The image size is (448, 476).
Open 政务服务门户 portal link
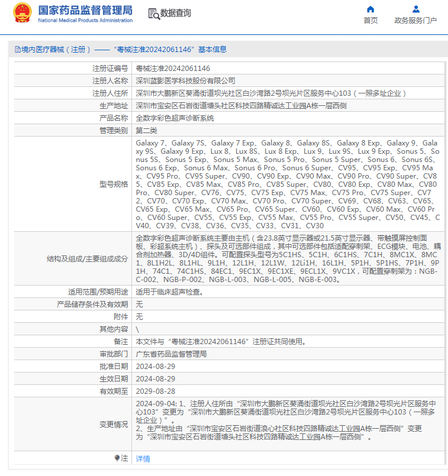[415, 20]
